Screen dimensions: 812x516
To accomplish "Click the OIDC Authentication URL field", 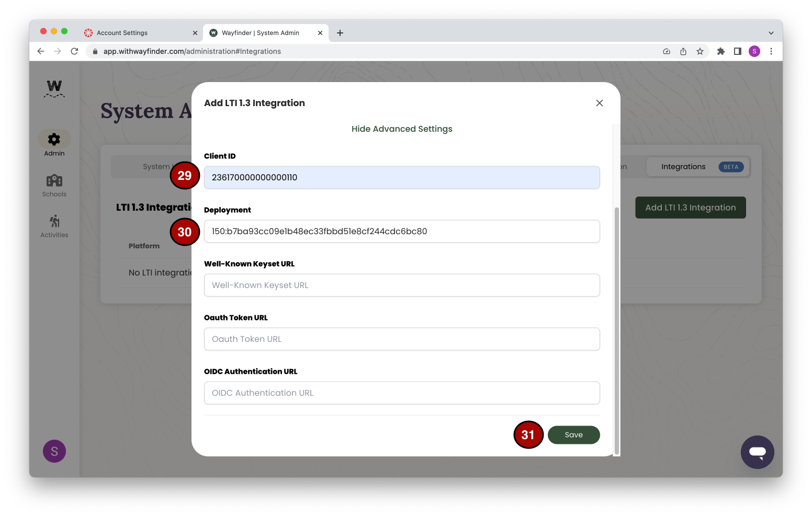I will click(402, 393).
